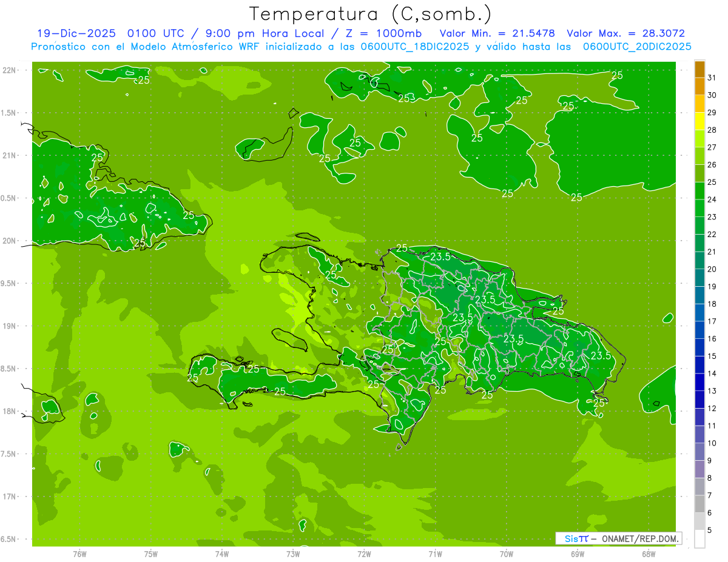The image size is (728, 562).
Task: Click colorbar swatch between 19 and 20
Action: coord(699,278)
